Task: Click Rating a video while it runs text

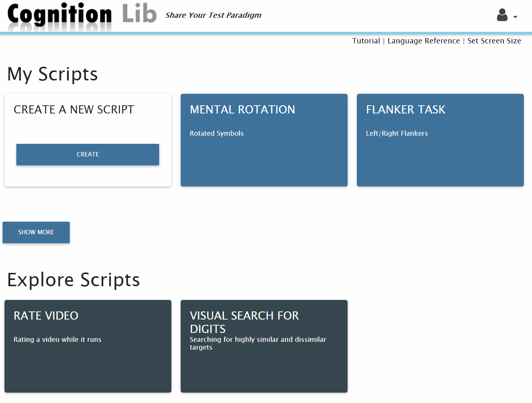Action: pos(58,339)
